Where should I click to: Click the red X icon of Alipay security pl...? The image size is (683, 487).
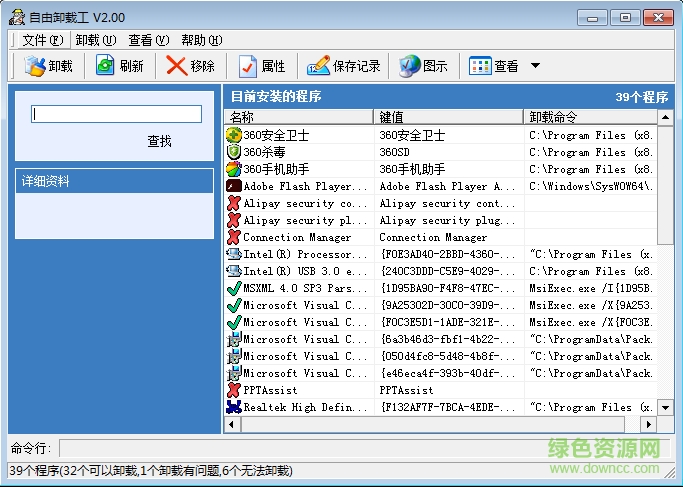(234, 220)
